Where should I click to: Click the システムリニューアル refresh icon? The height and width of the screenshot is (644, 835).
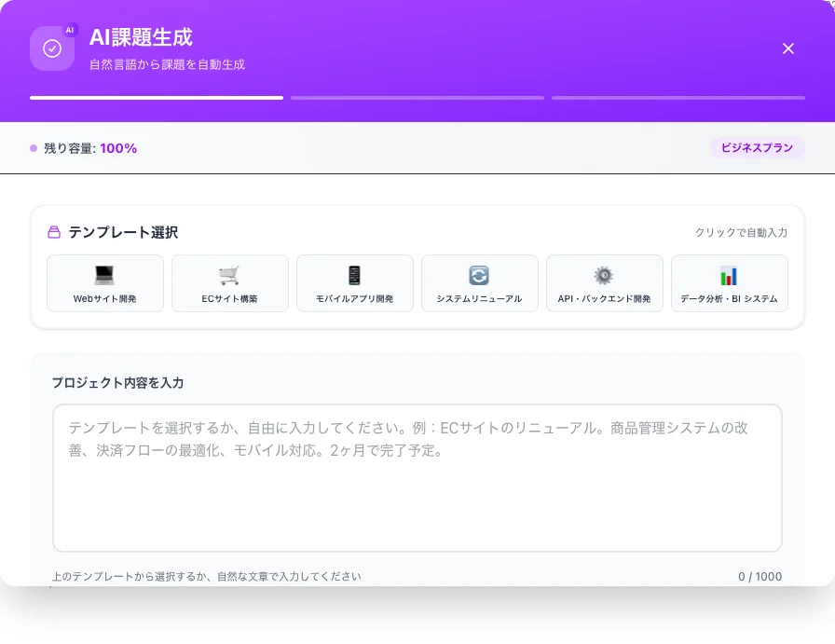click(x=479, y=274)
